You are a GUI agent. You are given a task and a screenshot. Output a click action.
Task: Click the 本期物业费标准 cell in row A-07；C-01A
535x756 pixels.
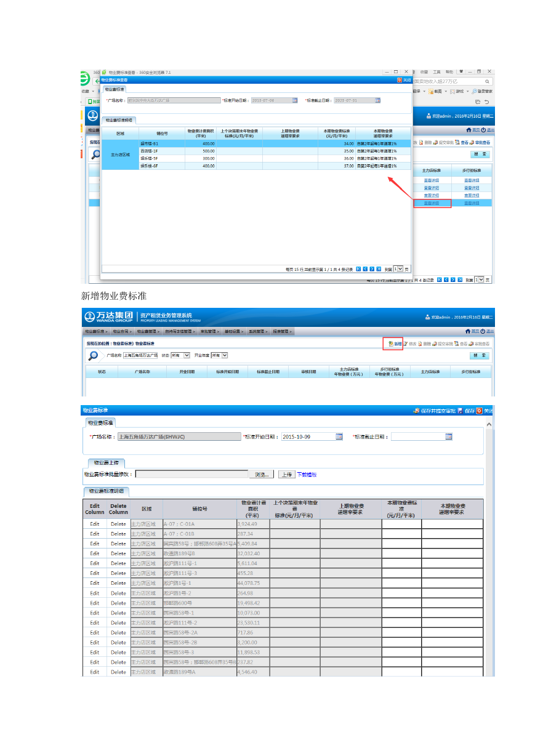point(401,524)
